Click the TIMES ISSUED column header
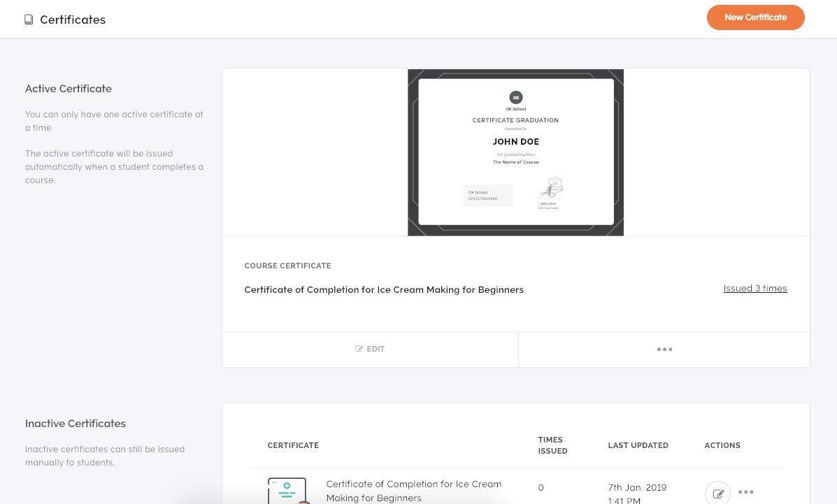 click(552, 445)
